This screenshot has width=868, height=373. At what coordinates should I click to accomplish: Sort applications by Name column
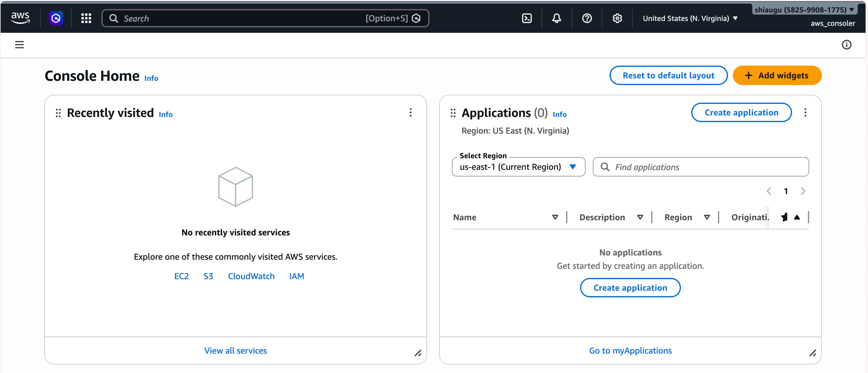click(x=555, y=217)
